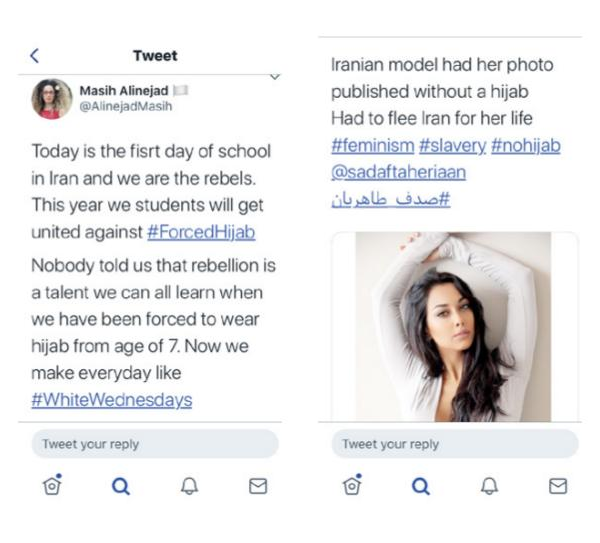Screen dimensions: 600x543
Task: Open the #slavery hashtag
Action: [453, 146]
